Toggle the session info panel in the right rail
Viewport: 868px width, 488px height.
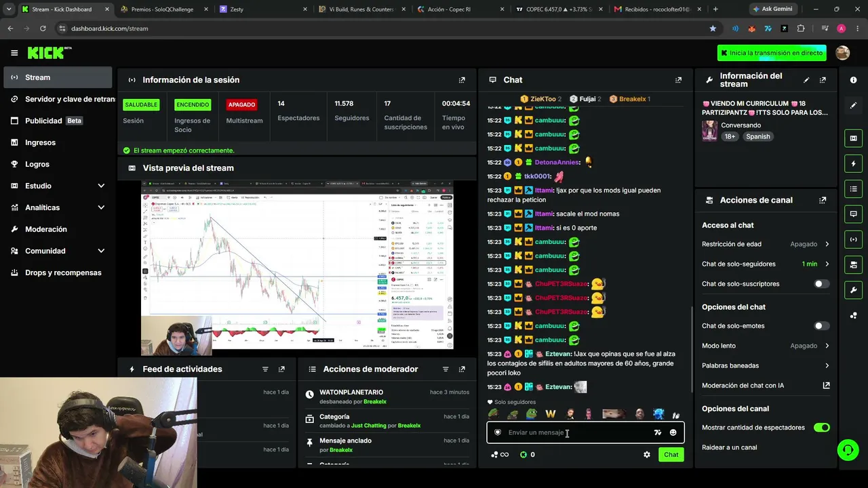pos(853,239)
